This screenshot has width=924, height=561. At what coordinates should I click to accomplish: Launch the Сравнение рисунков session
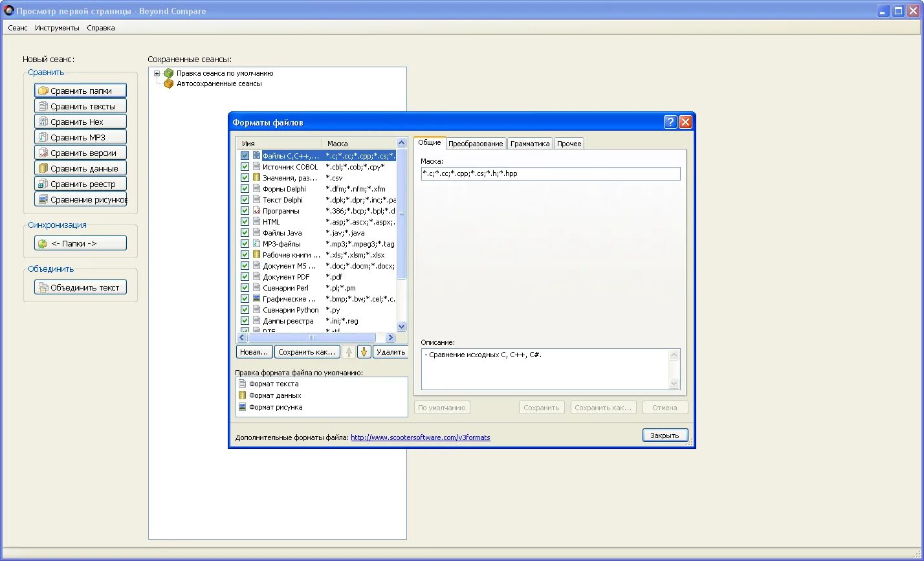pyautogui.click(x=80, y=199)
